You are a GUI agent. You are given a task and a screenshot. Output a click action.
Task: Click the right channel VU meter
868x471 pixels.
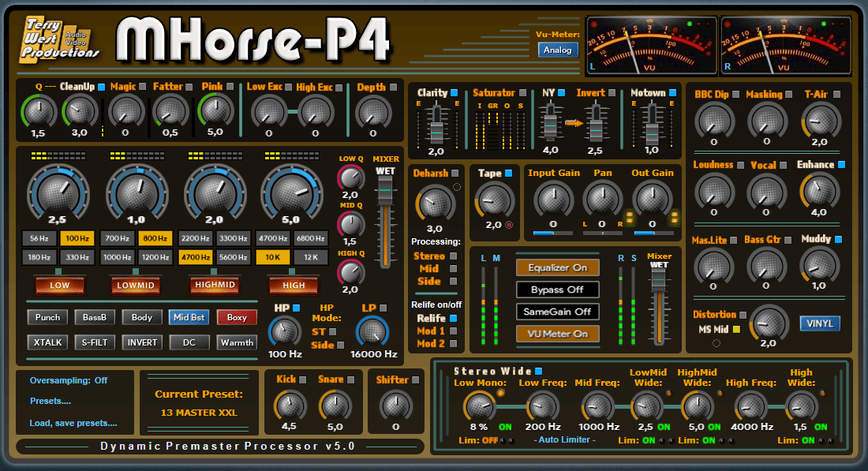pos(785,46)
